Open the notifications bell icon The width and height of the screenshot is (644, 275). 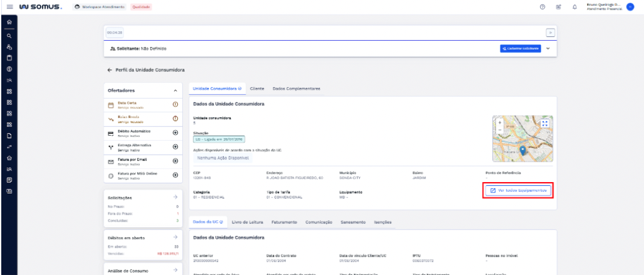[574, 7]
